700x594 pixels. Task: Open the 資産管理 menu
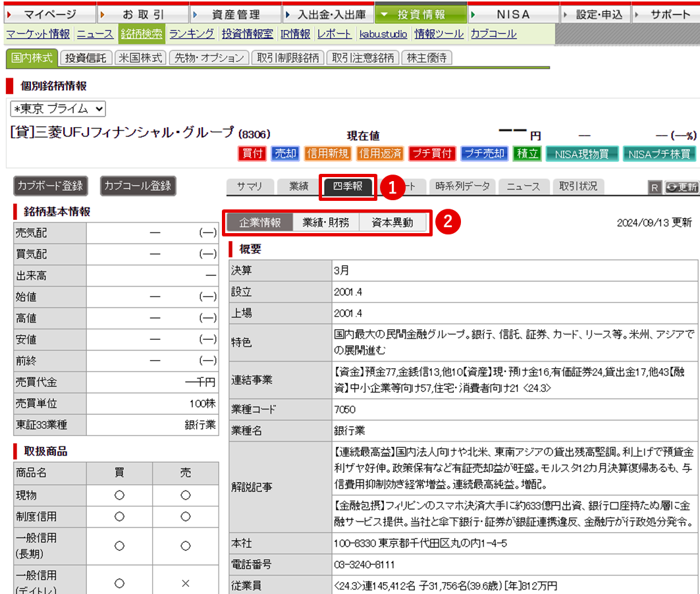[236, 14]
